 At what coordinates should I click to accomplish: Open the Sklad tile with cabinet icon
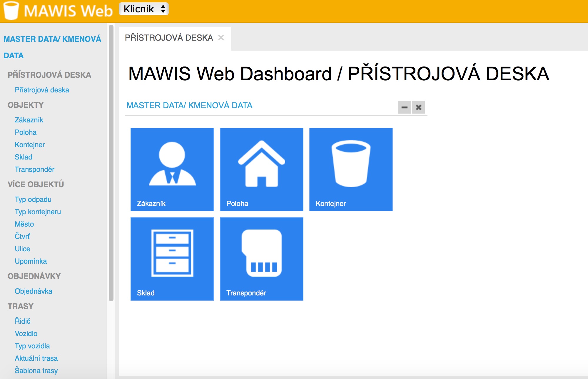[172, 259]
